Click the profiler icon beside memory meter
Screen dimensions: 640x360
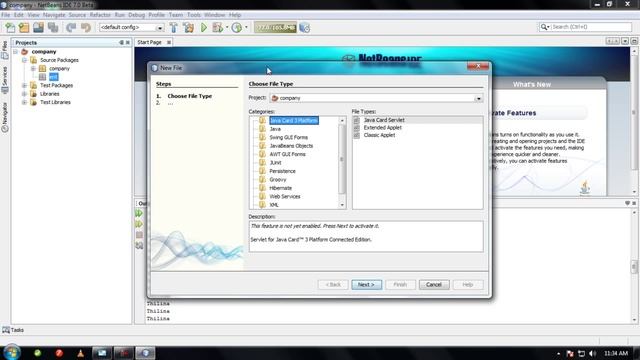pos(304,27)
